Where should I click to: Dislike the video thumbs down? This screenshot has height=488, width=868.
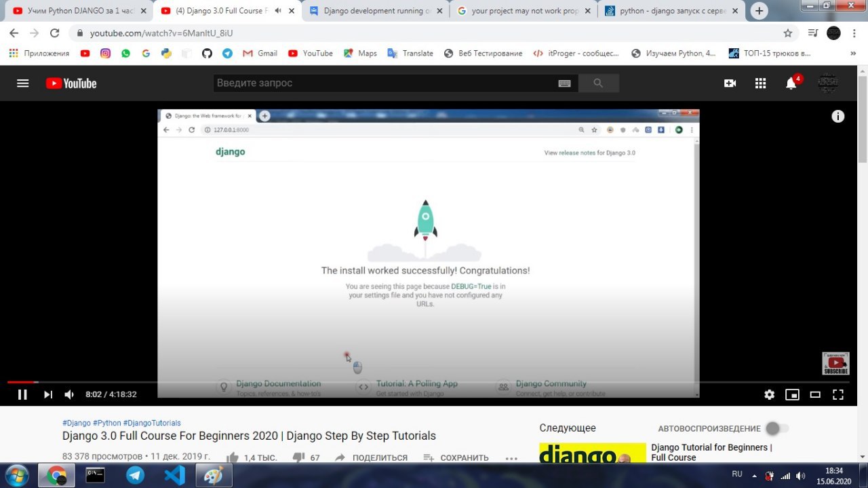(x=298, y=457)
